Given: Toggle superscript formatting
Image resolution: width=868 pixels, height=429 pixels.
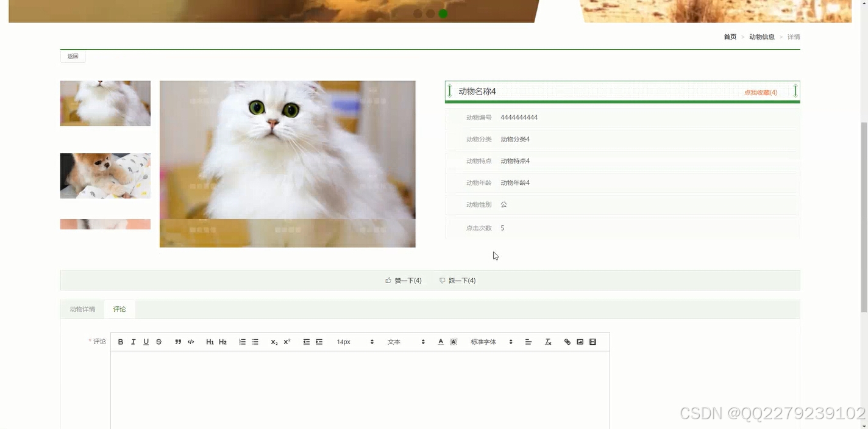Looking at the screenshot, I should (x=286, y=341).
